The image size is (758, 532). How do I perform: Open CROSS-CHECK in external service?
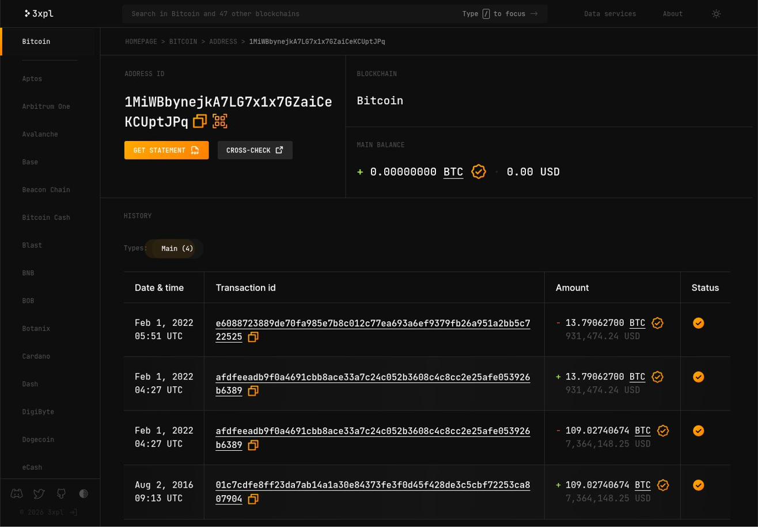point(255,150)
